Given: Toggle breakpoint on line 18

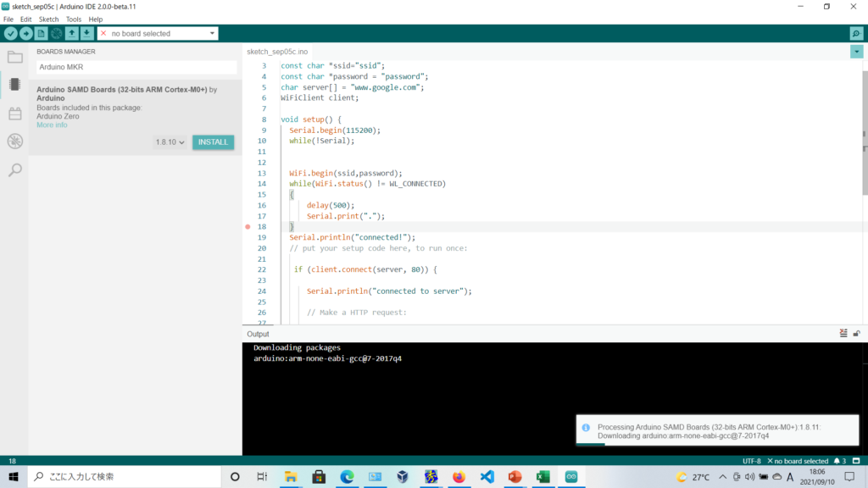Looking at the screenshot, I should tap(248, 227).
